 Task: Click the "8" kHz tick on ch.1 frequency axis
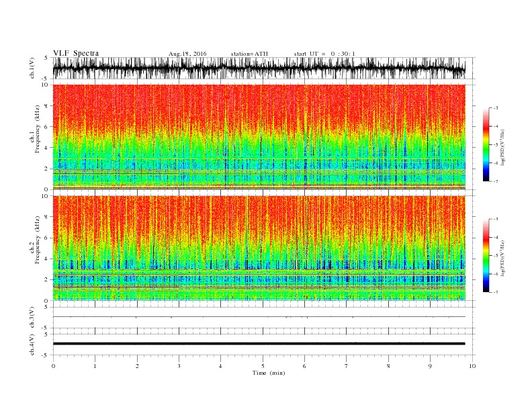pos(47,106)
